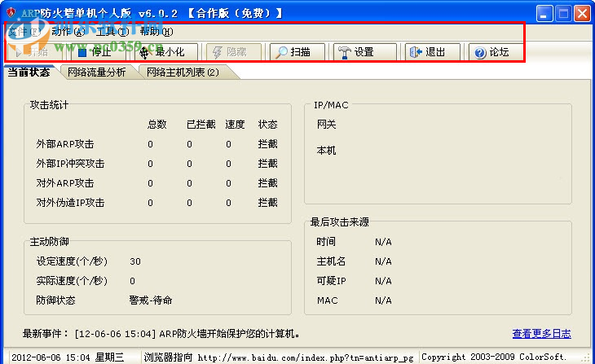Minimize the ARP防火墙 window
595x364 pixels.
(544, 14)
